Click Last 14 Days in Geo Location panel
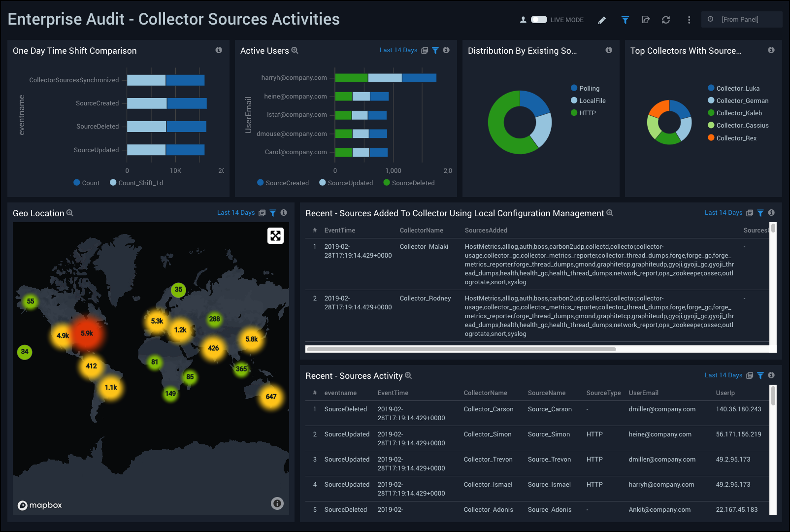 tap(236, 213)
